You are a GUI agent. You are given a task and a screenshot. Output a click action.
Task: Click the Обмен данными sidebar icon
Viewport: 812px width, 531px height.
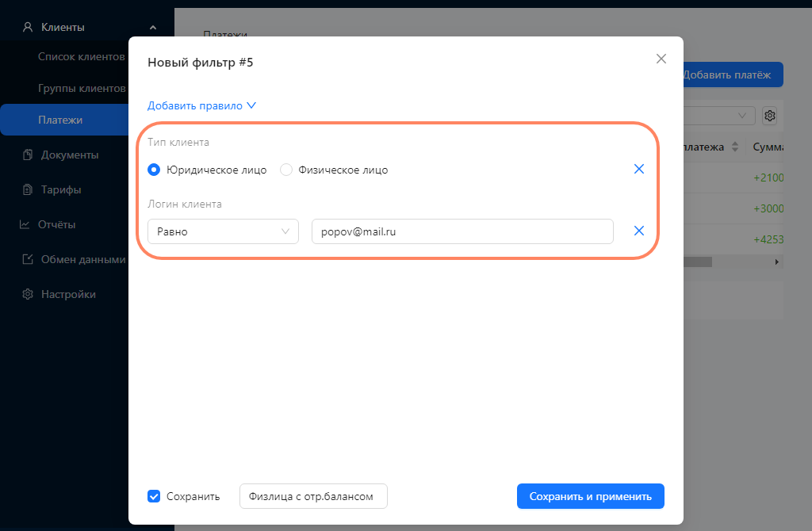click(x=28, y=259)
